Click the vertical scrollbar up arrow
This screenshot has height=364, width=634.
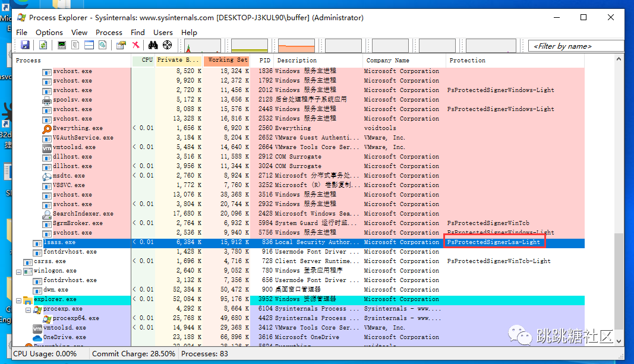(x=619, y=59)
